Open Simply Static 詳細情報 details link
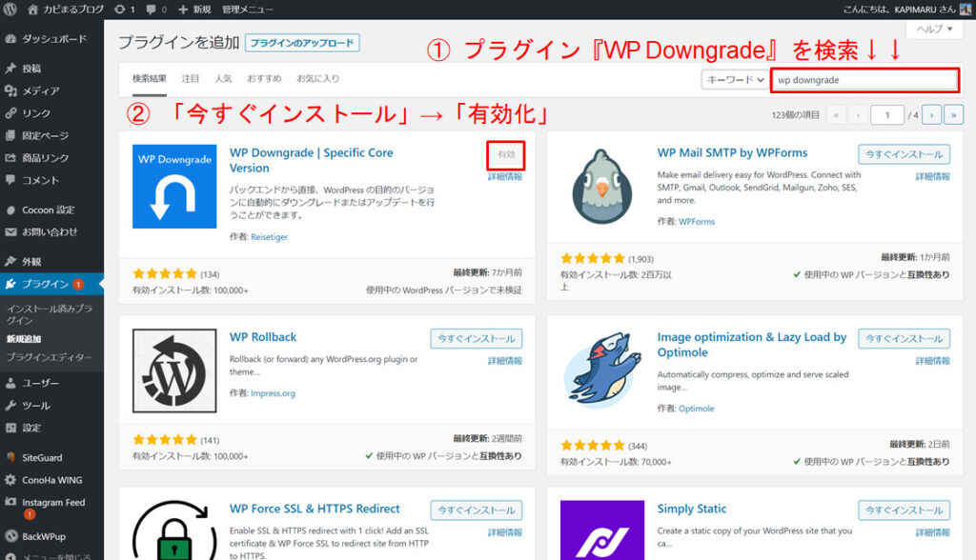Screen dimensions: 976x560 pos(932,532)
